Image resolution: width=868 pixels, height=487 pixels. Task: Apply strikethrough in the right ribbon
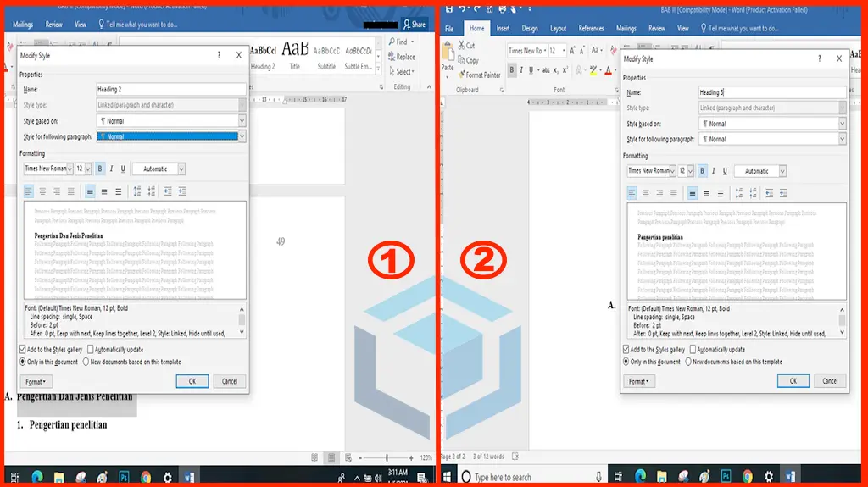click(546, 70)
